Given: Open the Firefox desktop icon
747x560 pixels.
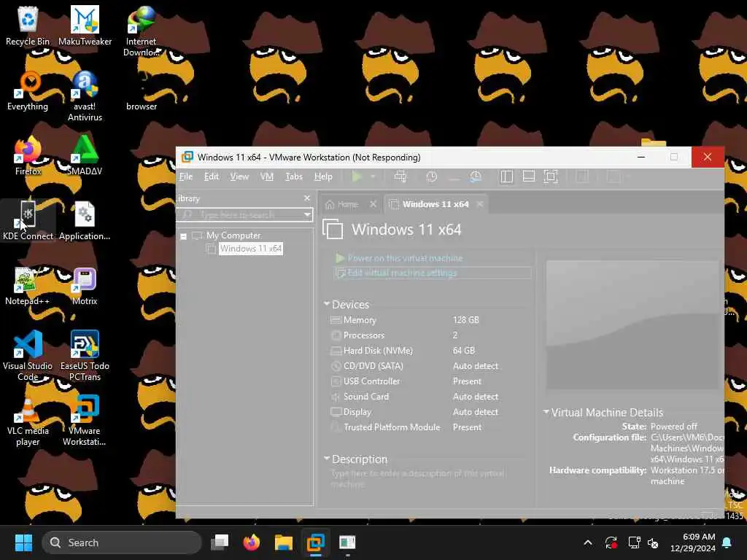Looking at the screenshot, I should (28, 156).
